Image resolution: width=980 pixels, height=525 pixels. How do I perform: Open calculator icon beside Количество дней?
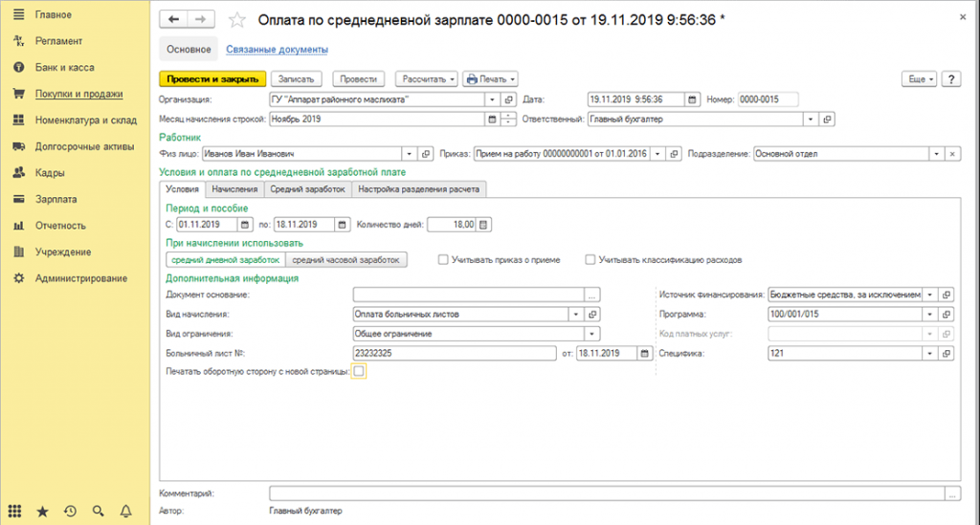pyautogui.click(x=483, y=225)
